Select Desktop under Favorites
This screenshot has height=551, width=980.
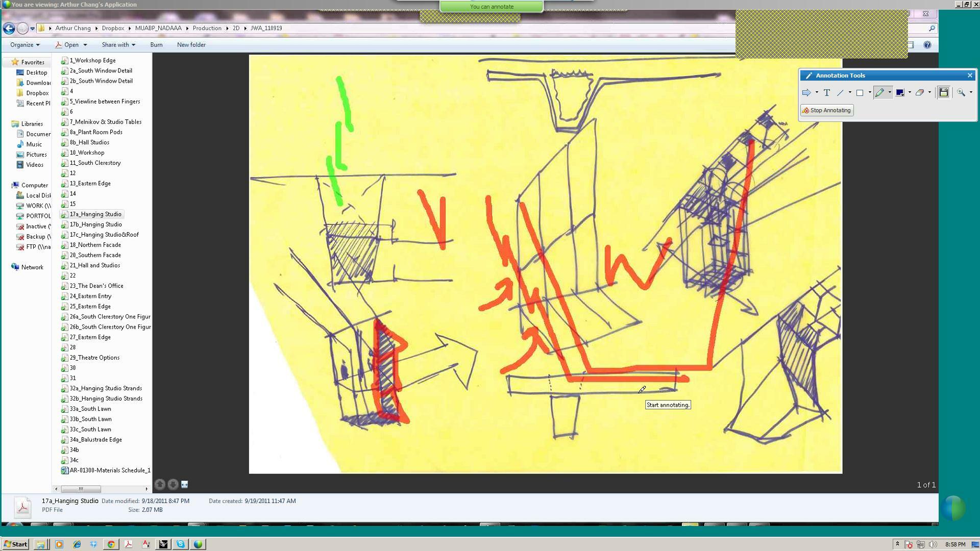32,72
